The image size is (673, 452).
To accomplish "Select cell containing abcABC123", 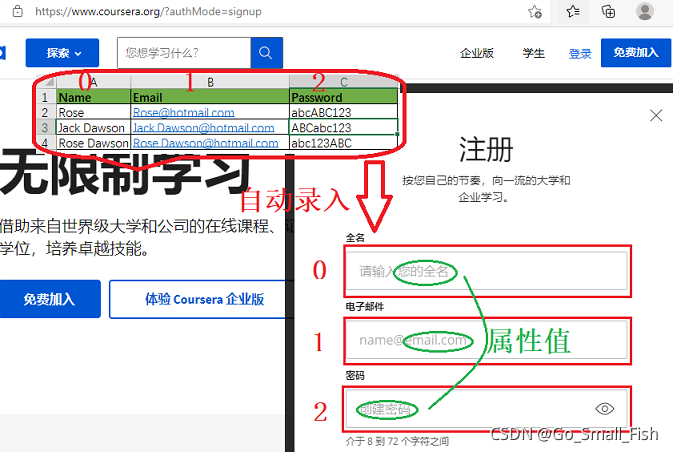I will tap(343, 112).
